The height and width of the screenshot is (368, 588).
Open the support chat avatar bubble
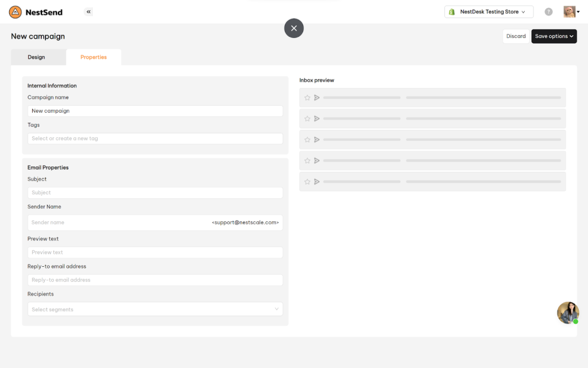tap(568, 313)
